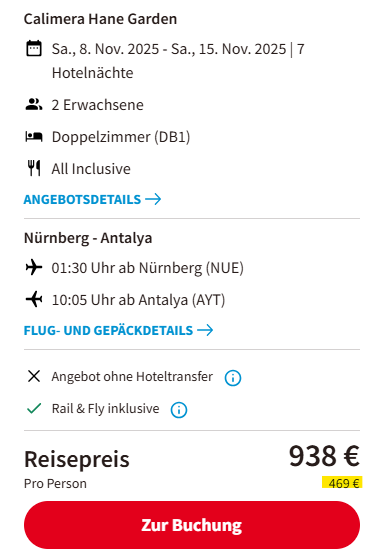384x555 pixels.
Task: Click the arrow after FLUG- UND GEPÄCKDETAILS
Action: [x=205, y=330]
